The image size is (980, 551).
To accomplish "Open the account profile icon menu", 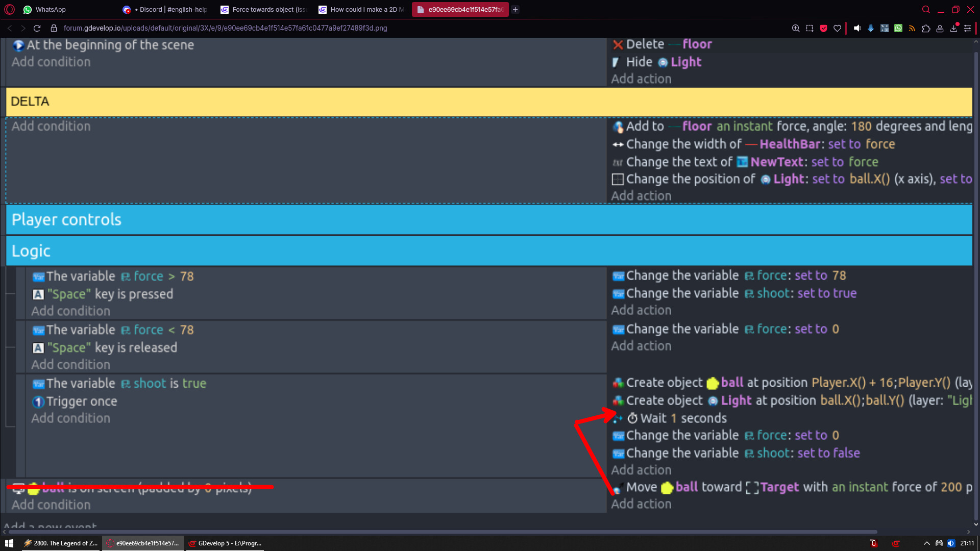I will [940, 28].
